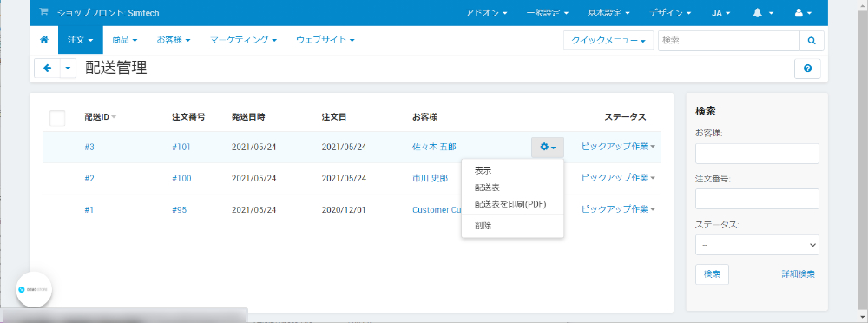Change status of shipment #3
Screen dimensions: 868x323
click(x=618, y=147)
